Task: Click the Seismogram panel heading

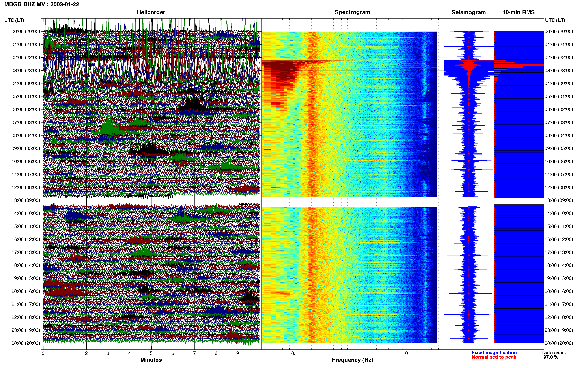Action: point(468,12)
